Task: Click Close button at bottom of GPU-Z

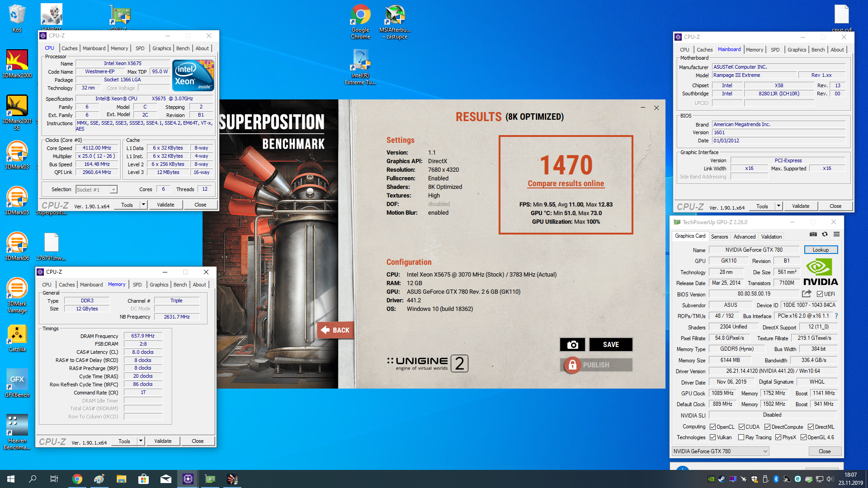Action: tap(825, 451)
